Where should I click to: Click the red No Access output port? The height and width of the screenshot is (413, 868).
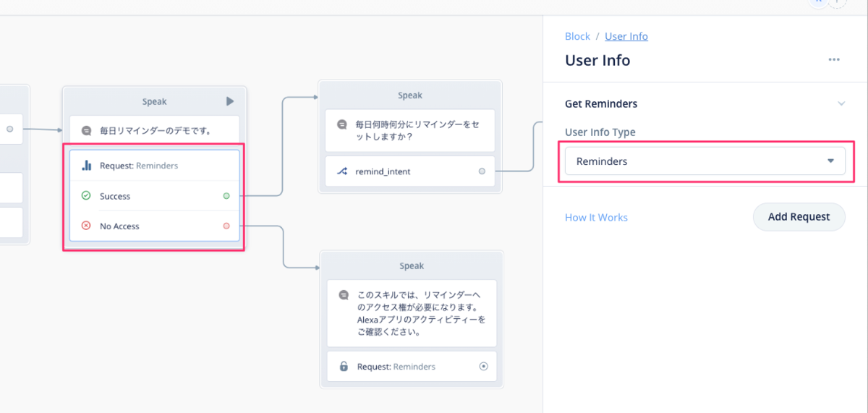click(x=226, y=226)
